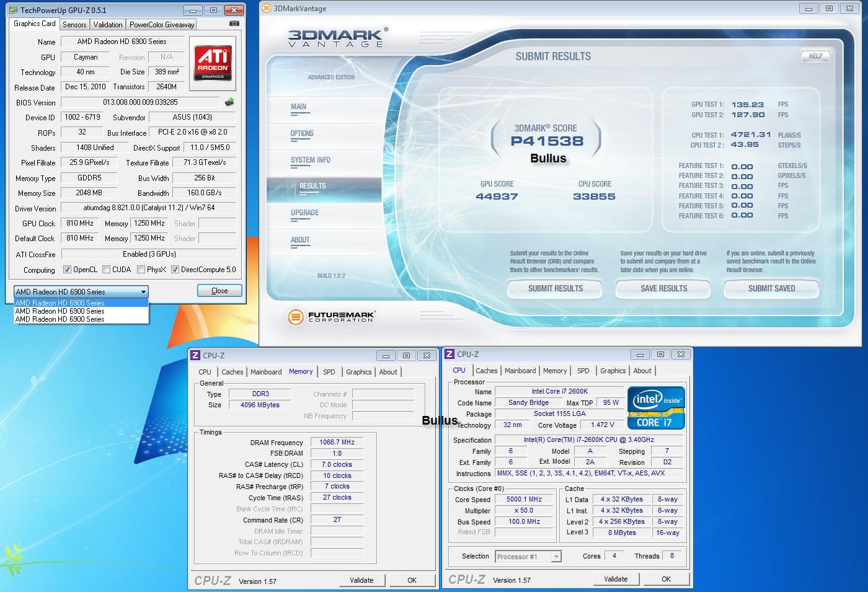Screen dimensions: 868x592
Task: Open the Validation tab in GPU-Z
Action: point(108,25)
